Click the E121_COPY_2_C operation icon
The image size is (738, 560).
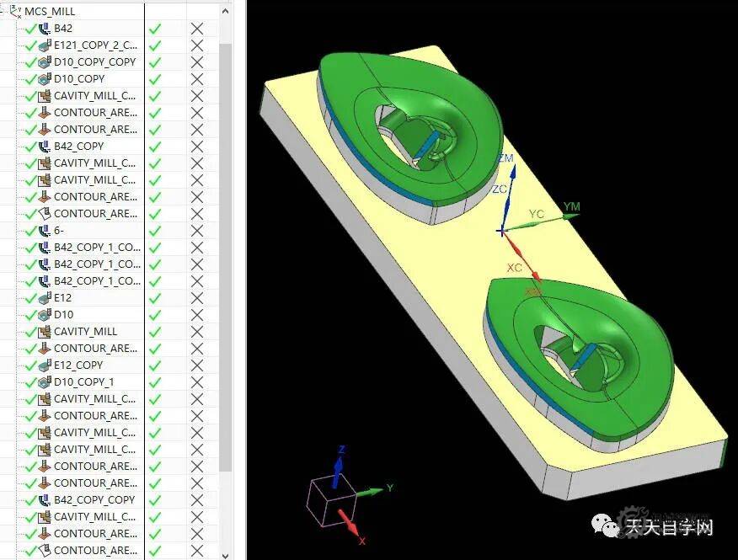(x=45, y=45)
